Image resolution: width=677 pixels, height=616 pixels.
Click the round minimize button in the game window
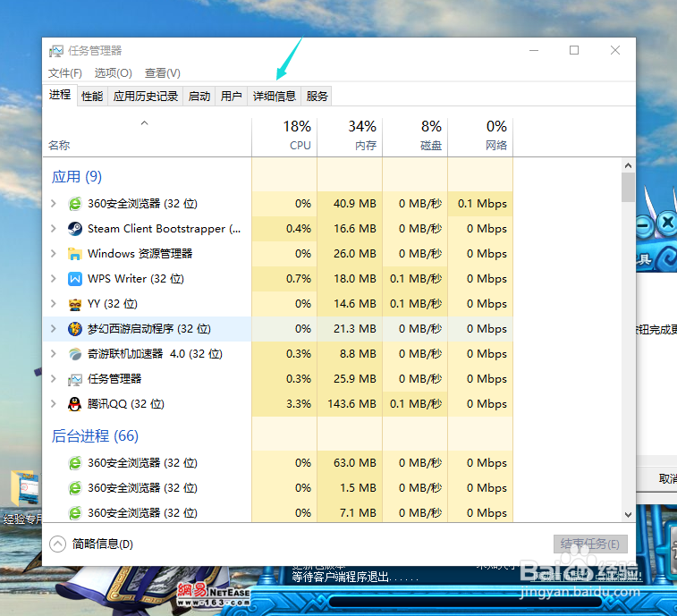pyautogui.click(x=644, y=225)
